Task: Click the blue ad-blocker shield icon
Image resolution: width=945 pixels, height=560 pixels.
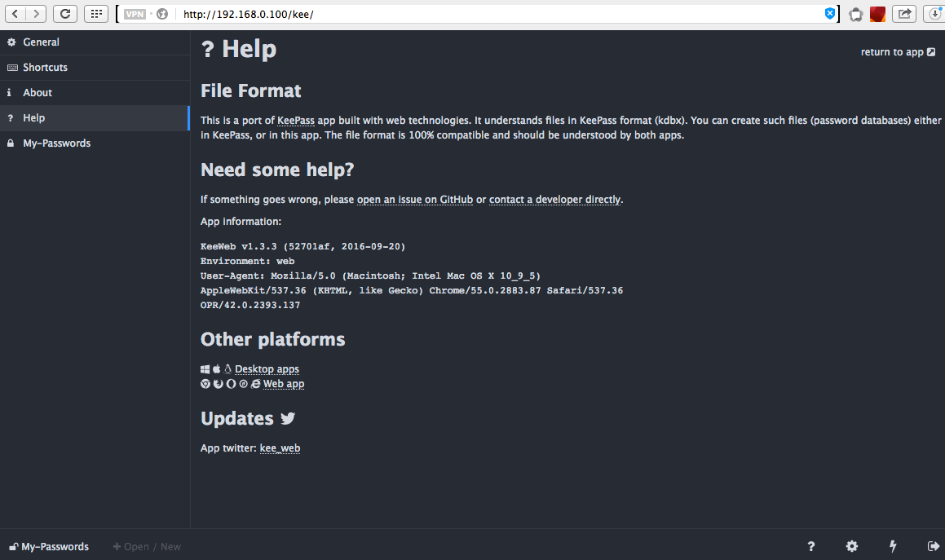Action: coord(830,13)
